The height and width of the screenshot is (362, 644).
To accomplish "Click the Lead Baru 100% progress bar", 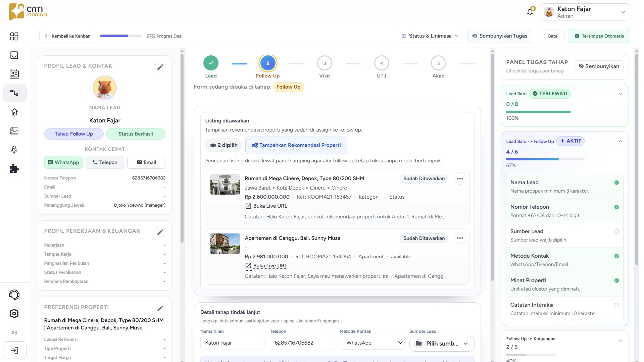I will pyautogui.click(x=538, y=112).
